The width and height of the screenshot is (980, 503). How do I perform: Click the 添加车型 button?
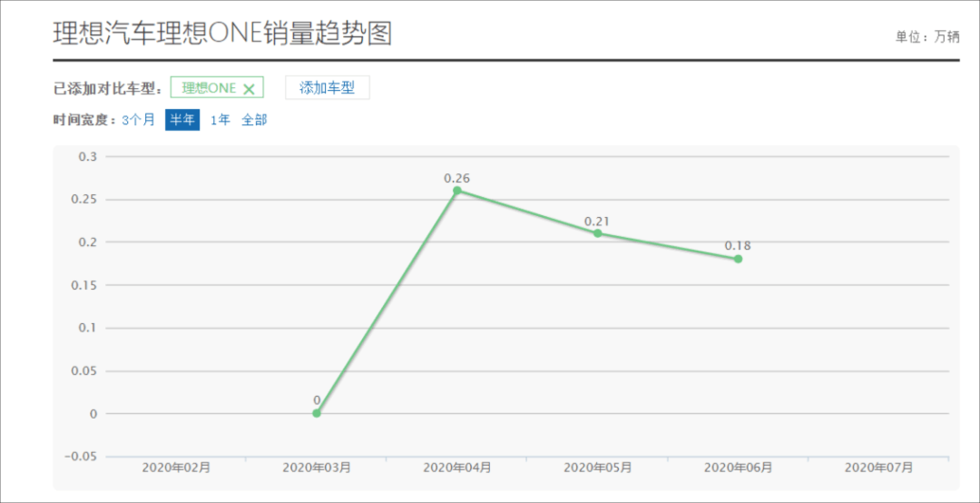pyautogui.click(x=328, y=87)
